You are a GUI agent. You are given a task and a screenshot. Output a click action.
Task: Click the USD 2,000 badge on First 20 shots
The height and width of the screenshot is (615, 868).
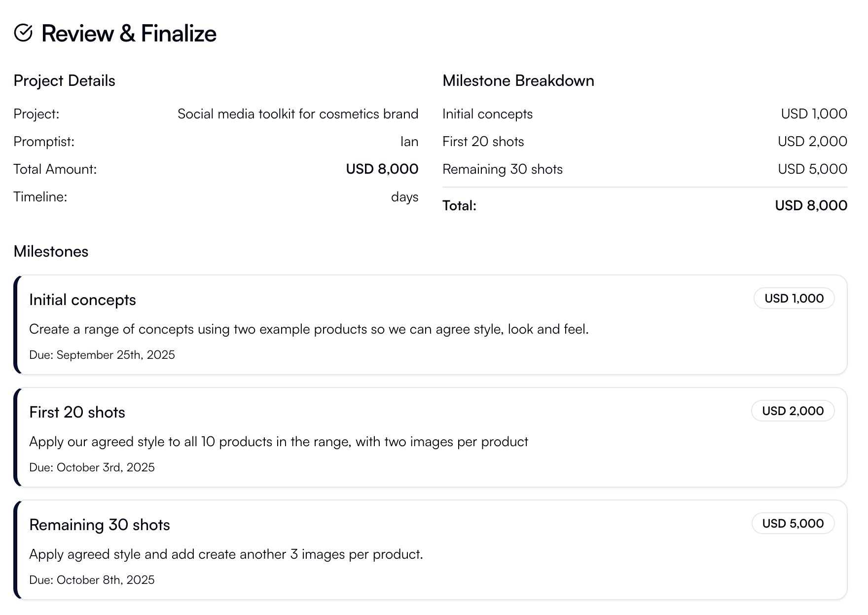click(793, 411)
